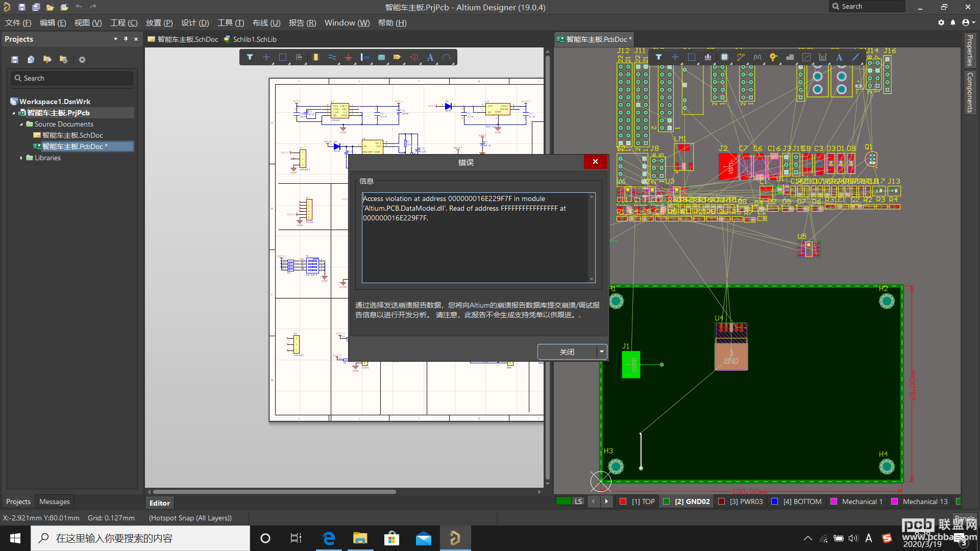Open the Components side panel

pyautogui.click(x=970, y=92)
